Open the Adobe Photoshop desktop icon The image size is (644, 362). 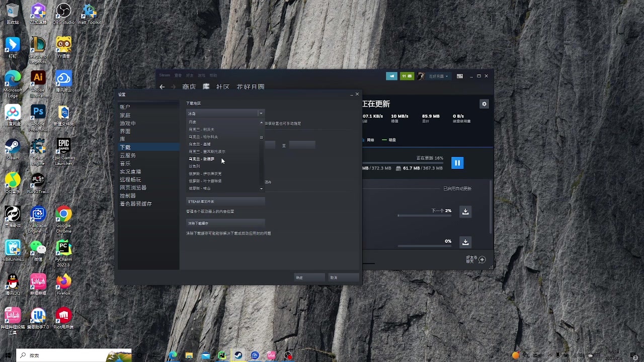38,118
